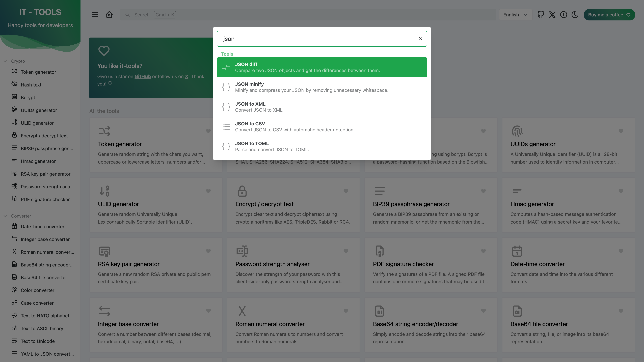Select the JSON diff search result
644x362 pixels.
tap(322, 67)
